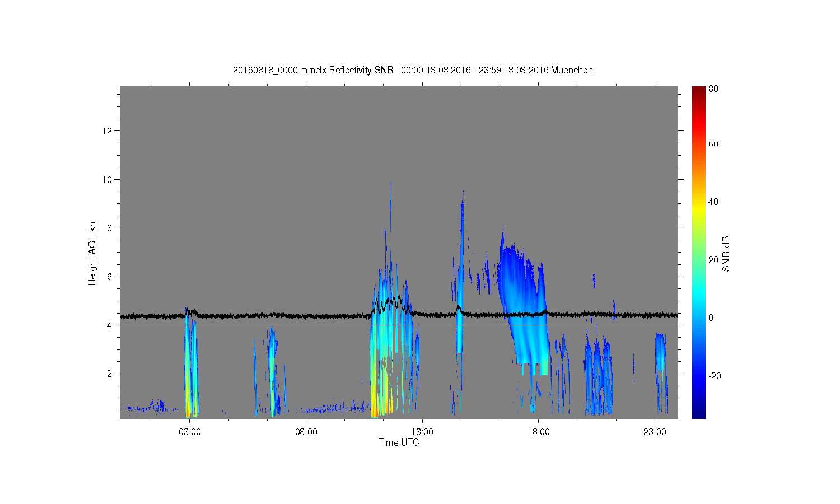Click the colorbar value 20
The width and height of the screenshot is (840, 504).
click(x=713, y=260)
